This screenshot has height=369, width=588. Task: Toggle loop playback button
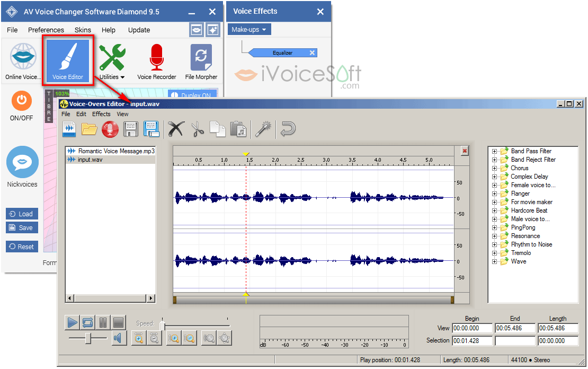pyautogui.click(x=87, y=322)
